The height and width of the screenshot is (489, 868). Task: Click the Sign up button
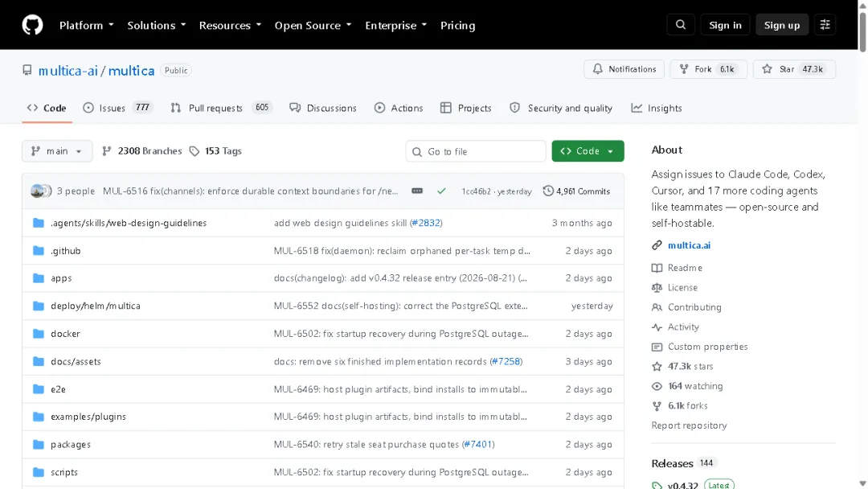(x=782, y=25)
